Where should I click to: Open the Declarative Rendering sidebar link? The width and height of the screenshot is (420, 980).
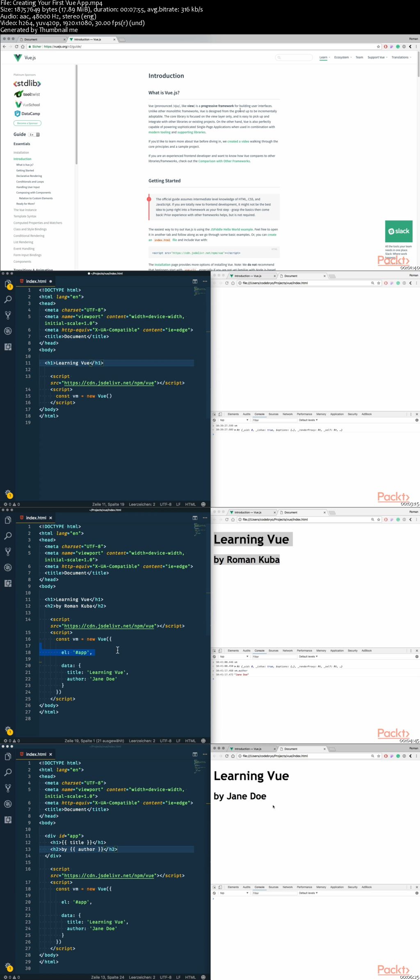(x=29, y=176)
